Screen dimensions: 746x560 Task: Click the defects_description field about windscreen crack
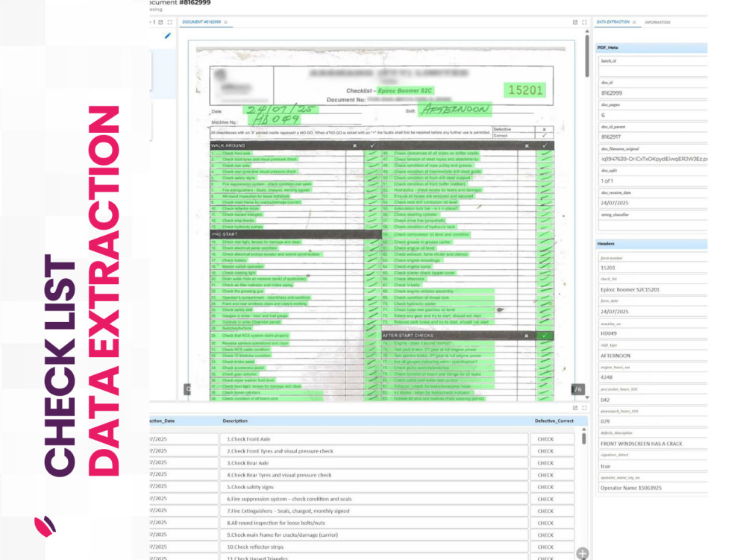click(653, 444)
